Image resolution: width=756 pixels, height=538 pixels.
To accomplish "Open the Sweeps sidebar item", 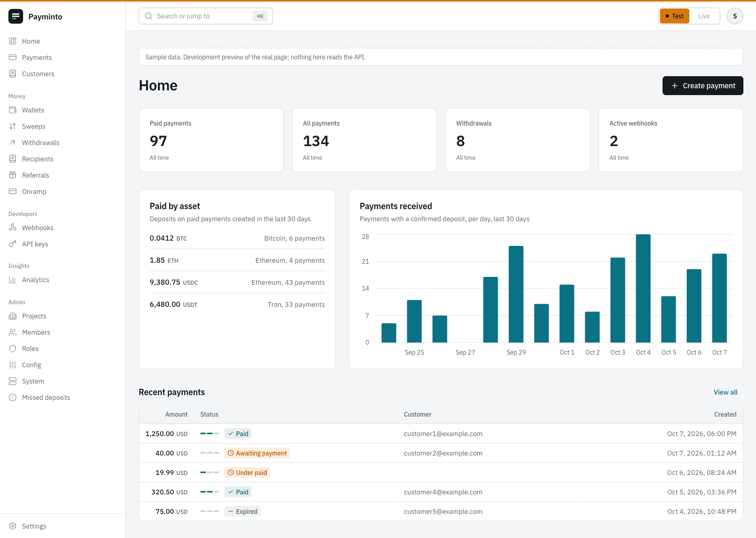I will pos(63,126).
